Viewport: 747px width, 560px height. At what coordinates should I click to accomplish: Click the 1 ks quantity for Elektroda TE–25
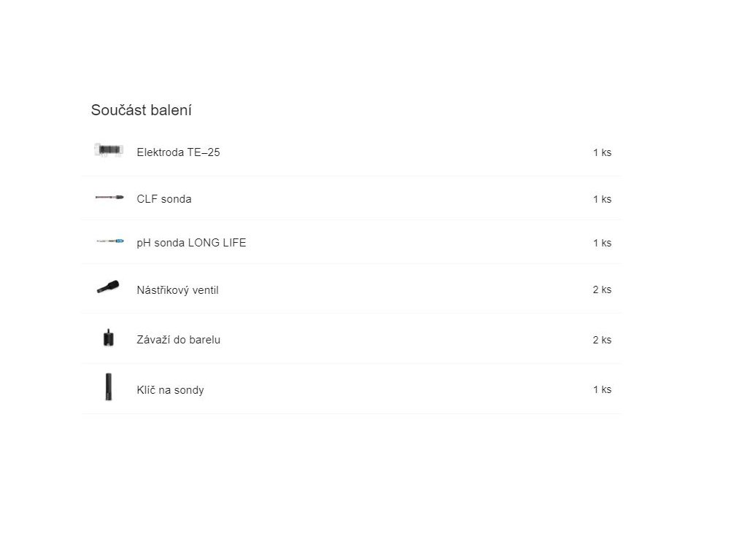click(602, 152)
